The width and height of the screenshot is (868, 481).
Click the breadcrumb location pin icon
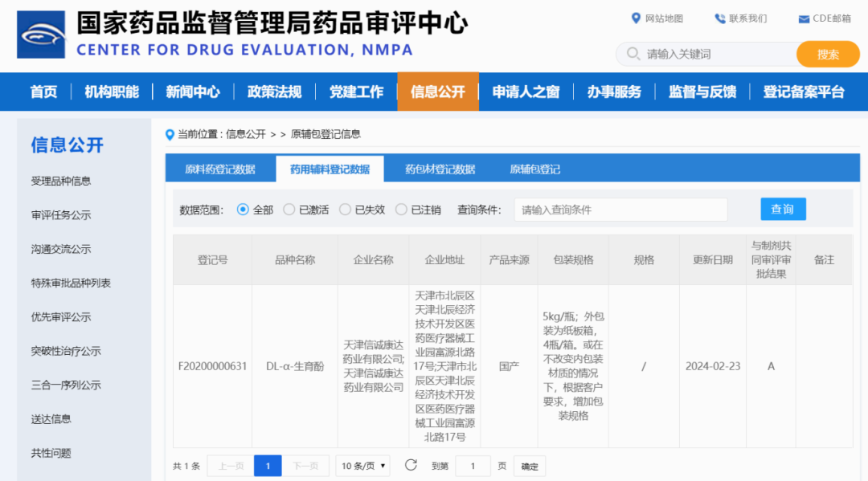coord(168,134)
